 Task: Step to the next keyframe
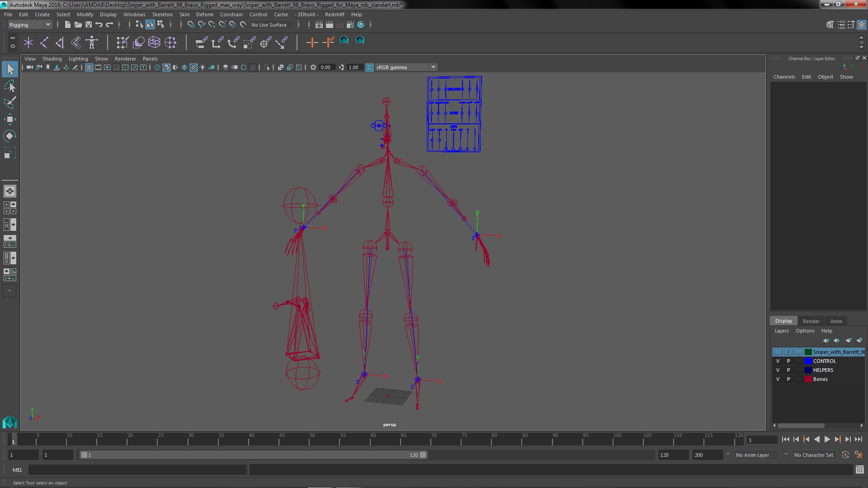(837, 439)
